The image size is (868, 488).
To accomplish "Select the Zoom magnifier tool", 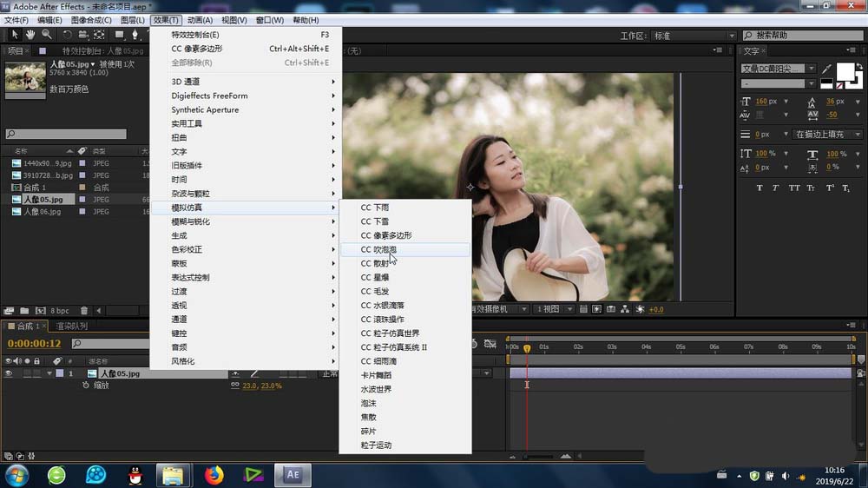I will tap(46, 35).
